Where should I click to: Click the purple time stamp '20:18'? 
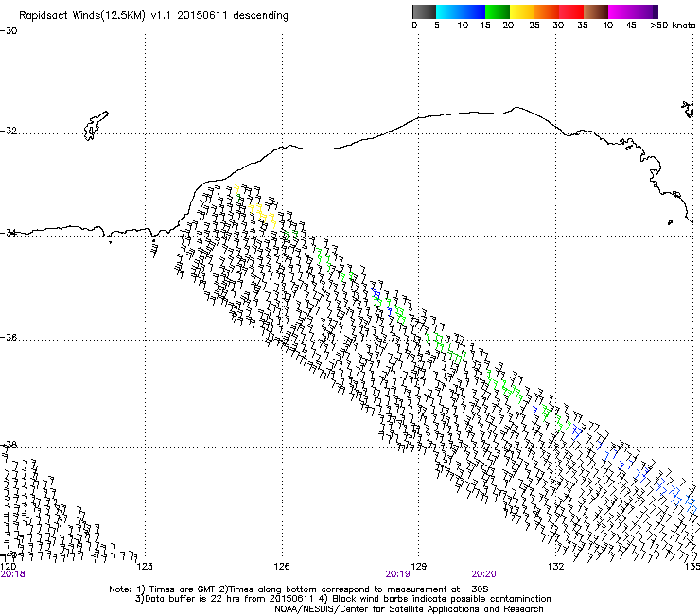pos(12,574)
